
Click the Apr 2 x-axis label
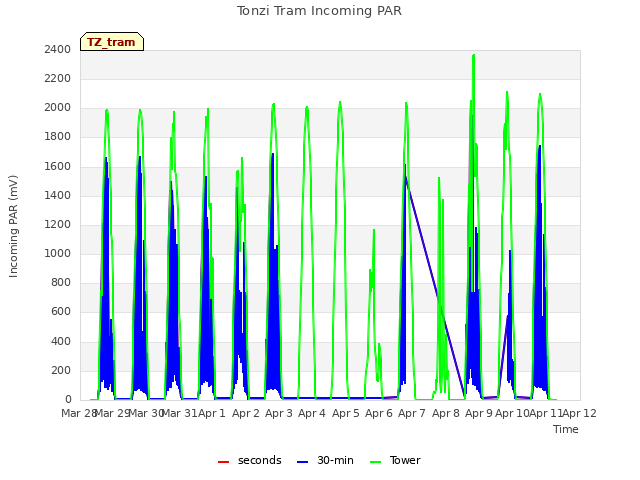coord(246,413)
